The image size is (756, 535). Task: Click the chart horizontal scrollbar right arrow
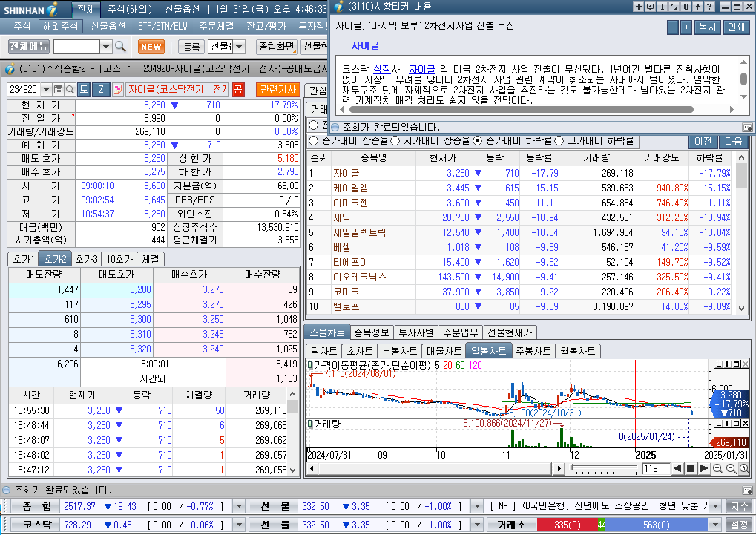pyautogui.click(x=559, y=468)
